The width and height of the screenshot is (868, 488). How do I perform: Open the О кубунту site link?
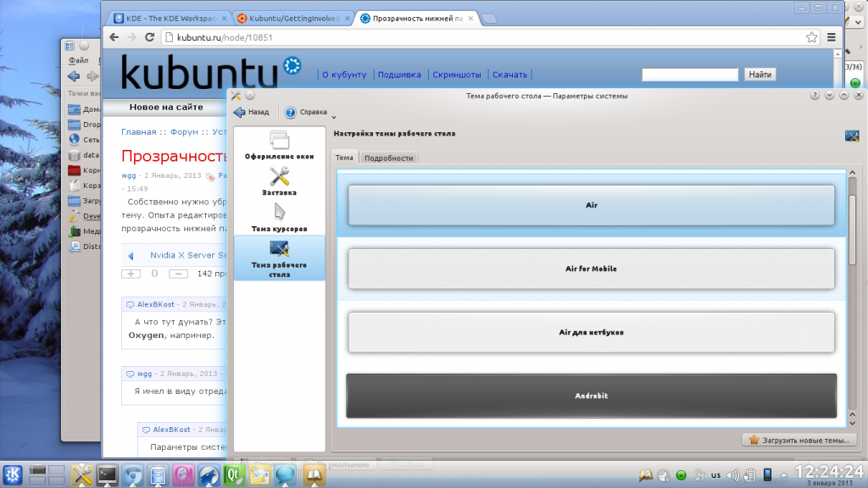pos(344,75)
